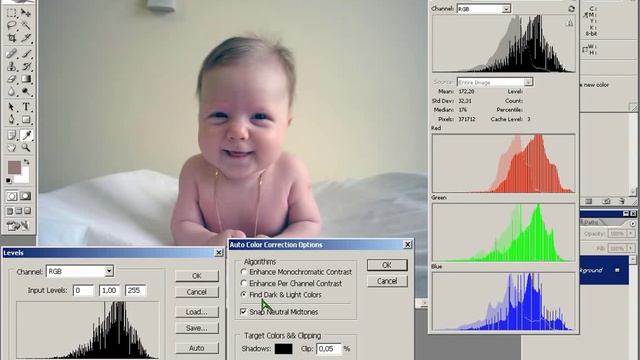
Task: Select the Rectangular Marquee tool
Action: point(11,13)
